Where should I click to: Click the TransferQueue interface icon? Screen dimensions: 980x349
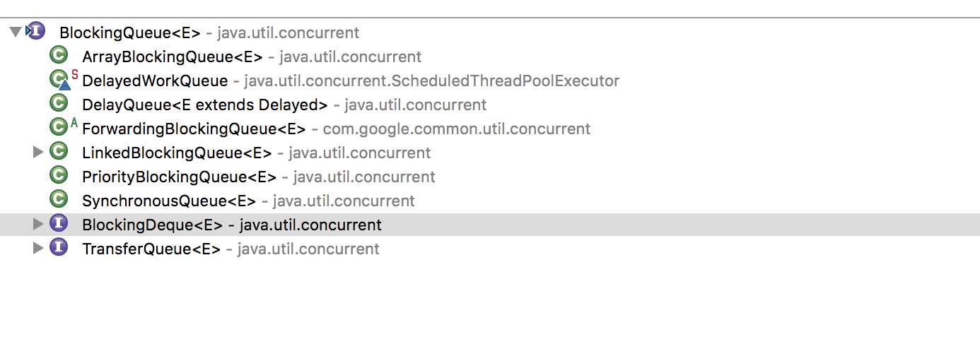[59, 248]
